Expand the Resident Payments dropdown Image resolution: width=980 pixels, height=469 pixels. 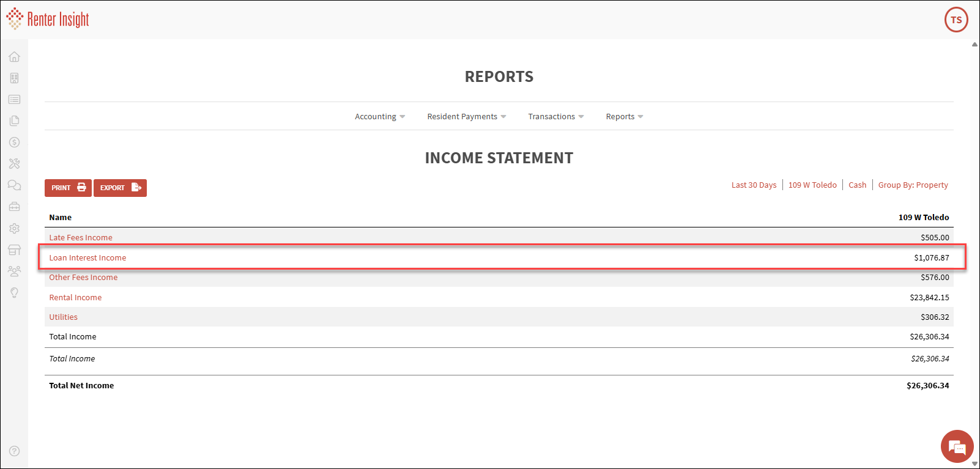[x=466, y=117]
